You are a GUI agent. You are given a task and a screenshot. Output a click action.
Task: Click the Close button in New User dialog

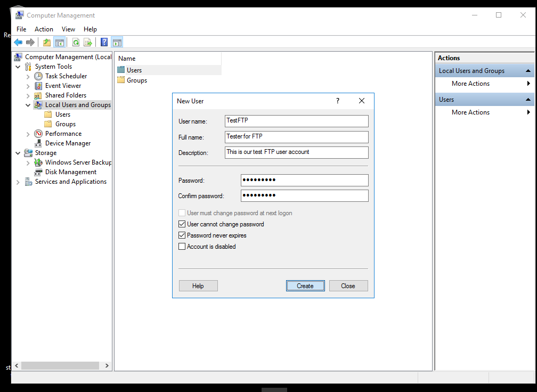[x=348, y=286]
